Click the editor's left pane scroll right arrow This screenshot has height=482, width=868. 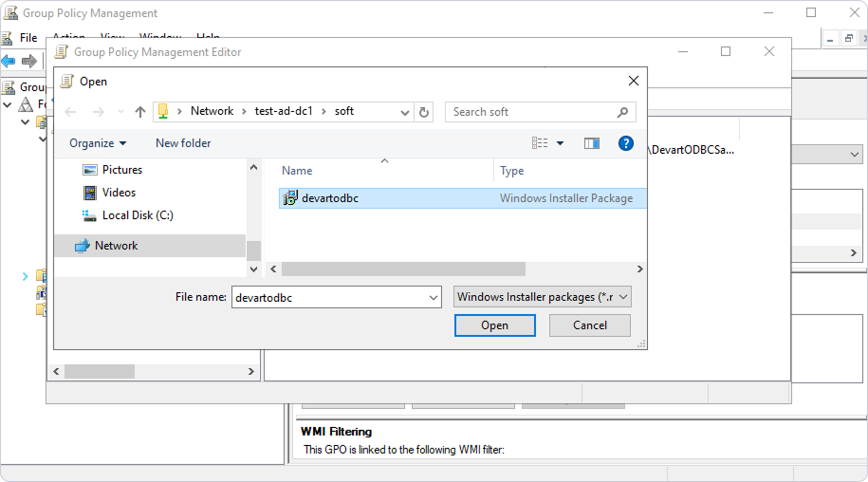250,371
